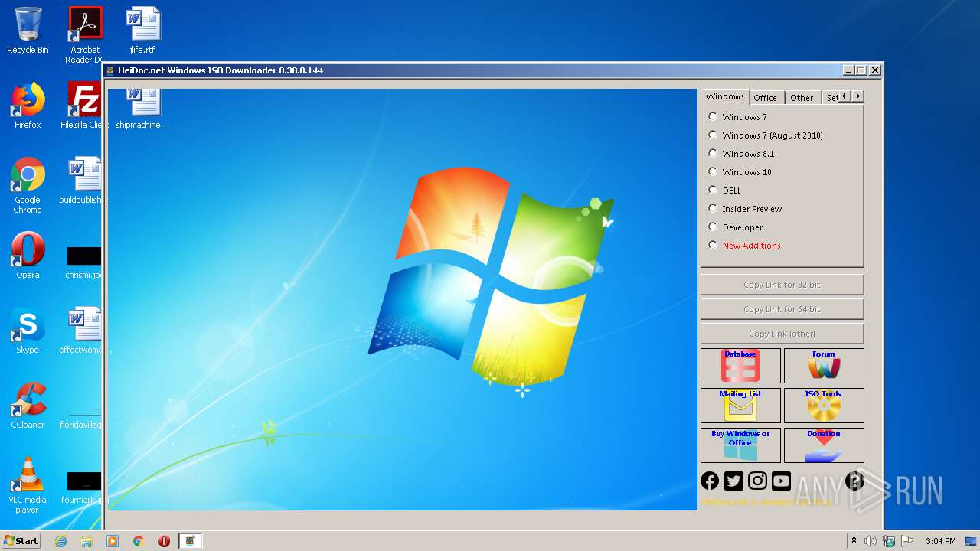
Task: Open the ISO Tools tile
Action: (824, 406)
